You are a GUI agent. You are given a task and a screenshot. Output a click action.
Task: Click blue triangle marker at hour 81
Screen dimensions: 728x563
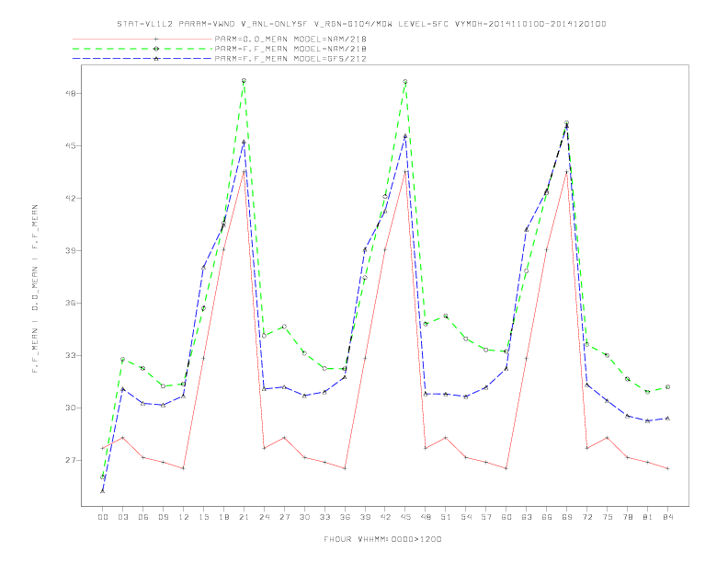(x=648, y=420)
